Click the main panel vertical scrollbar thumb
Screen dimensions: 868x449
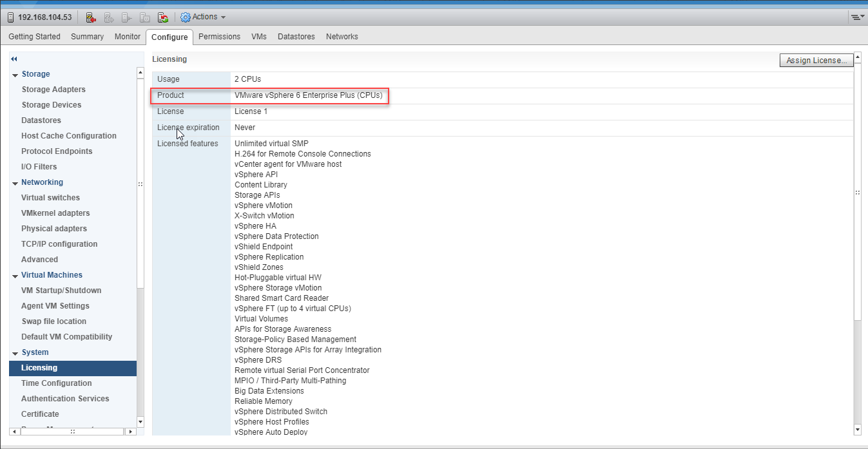coord(858,191)
